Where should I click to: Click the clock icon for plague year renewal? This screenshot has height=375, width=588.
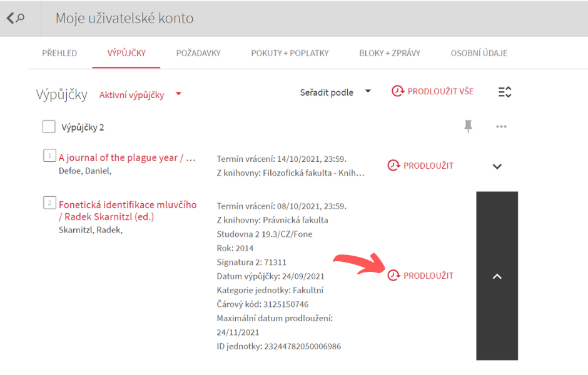(x=393, y=165)
